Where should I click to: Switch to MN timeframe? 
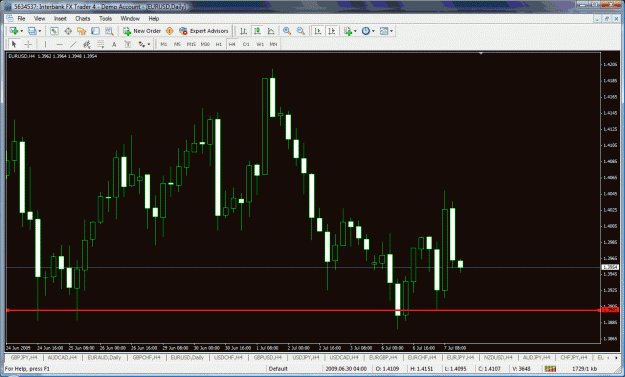click(273, 44)
